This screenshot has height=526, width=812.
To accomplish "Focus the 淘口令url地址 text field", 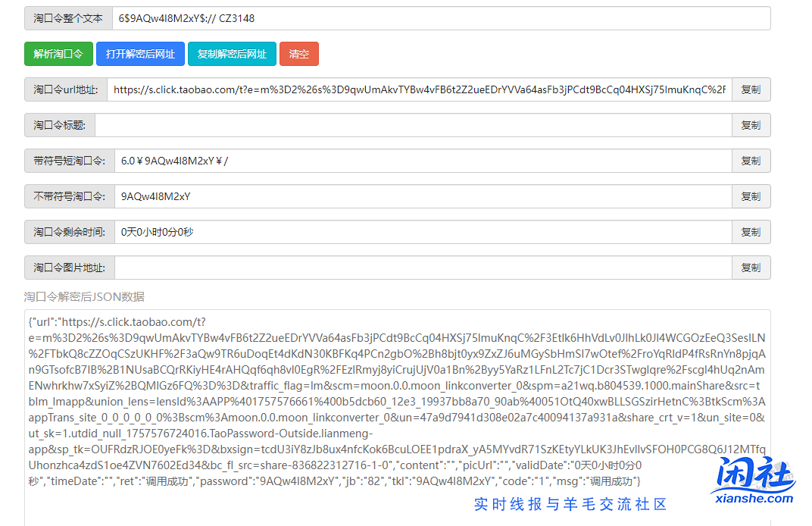I will 419,89.
